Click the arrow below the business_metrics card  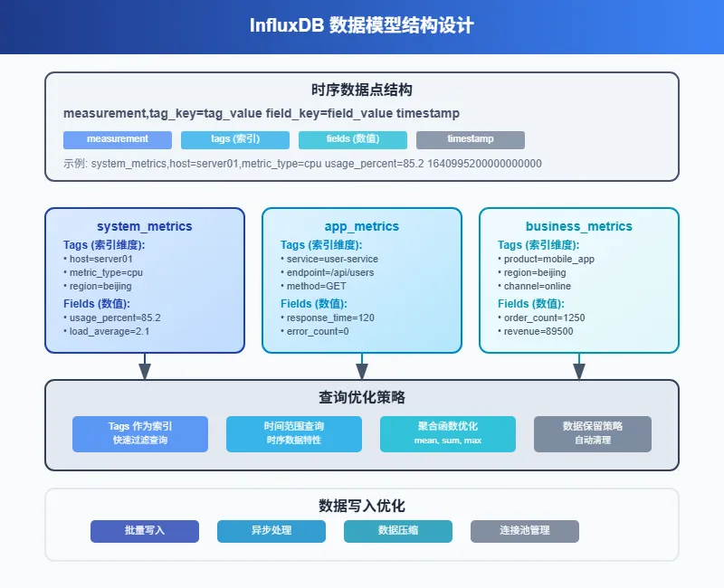point(579,367)
